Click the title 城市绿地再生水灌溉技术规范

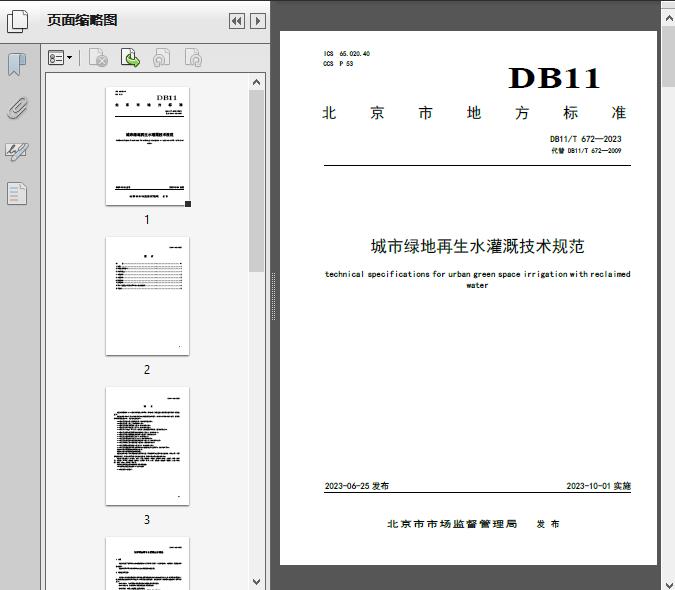[x=477, y=246]
